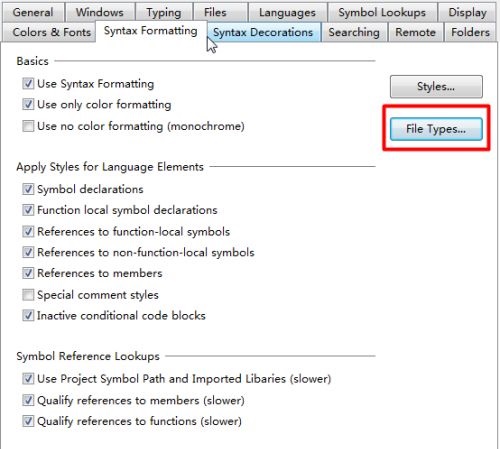Open the File Types dialog
Image resolution: width=500 pixels, height=449 pixels.
(436, 129)
